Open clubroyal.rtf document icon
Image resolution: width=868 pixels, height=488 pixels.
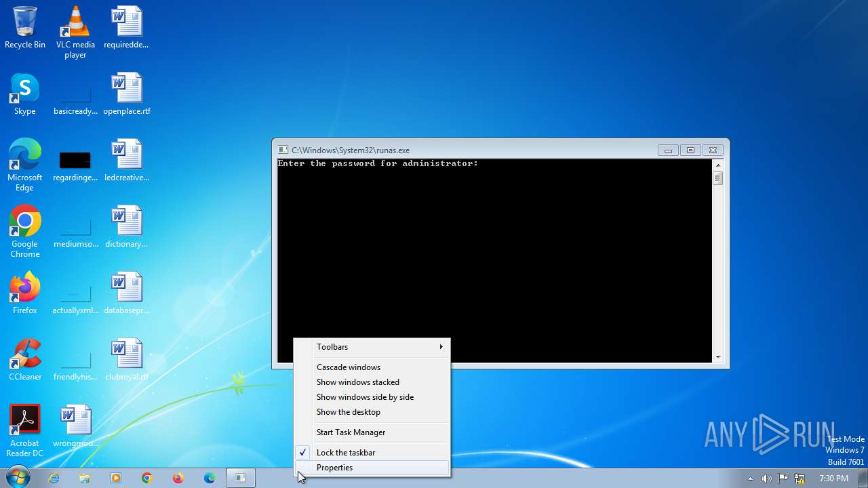click(127, 359)
